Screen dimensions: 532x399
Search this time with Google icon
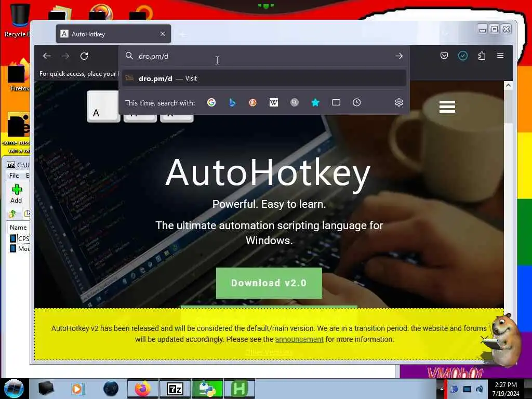click(x=211, y=102)
